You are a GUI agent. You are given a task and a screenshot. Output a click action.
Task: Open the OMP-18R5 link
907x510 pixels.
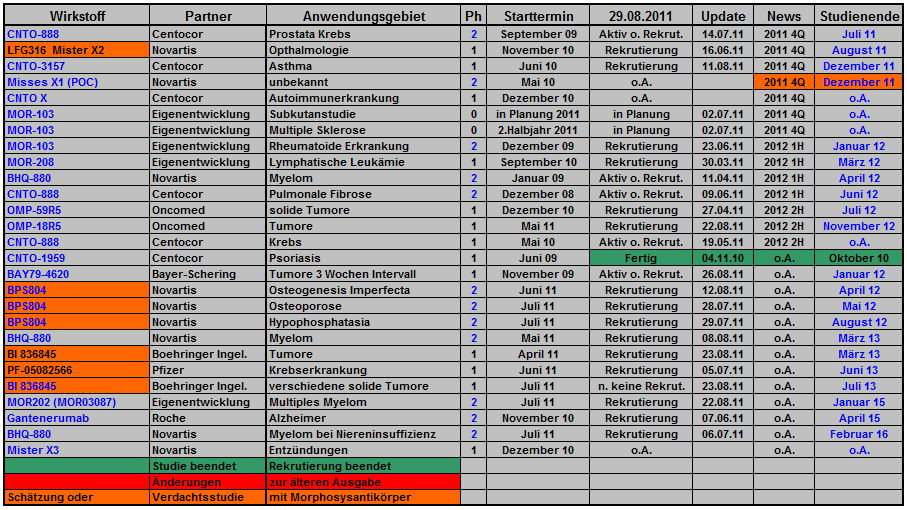coord(34,227)
